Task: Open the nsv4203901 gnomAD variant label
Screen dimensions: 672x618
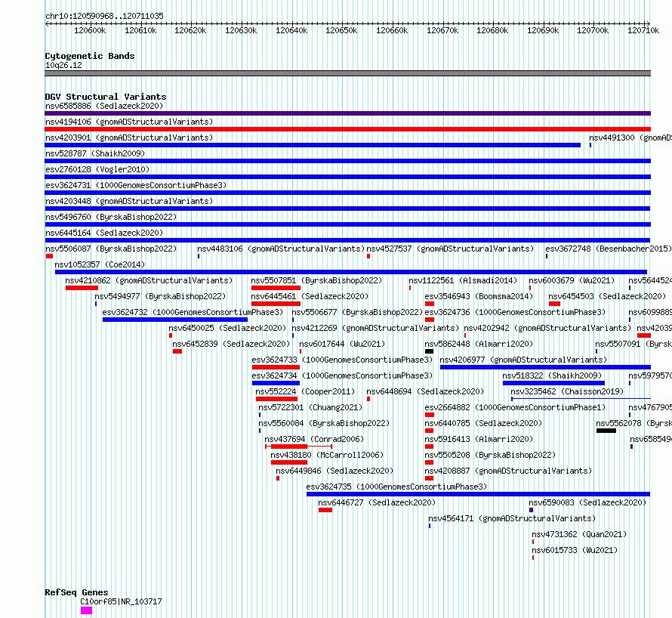Action: (129, 138)
